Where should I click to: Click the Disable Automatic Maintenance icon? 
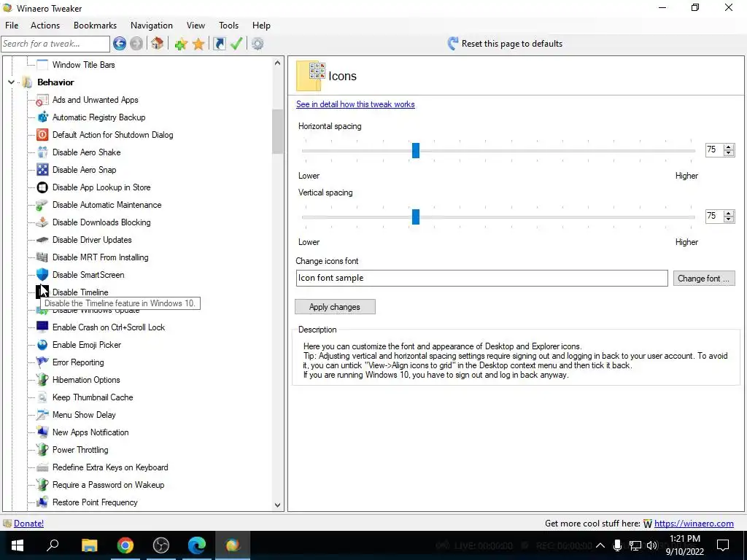pyautogui.click(x=42, y=205)
